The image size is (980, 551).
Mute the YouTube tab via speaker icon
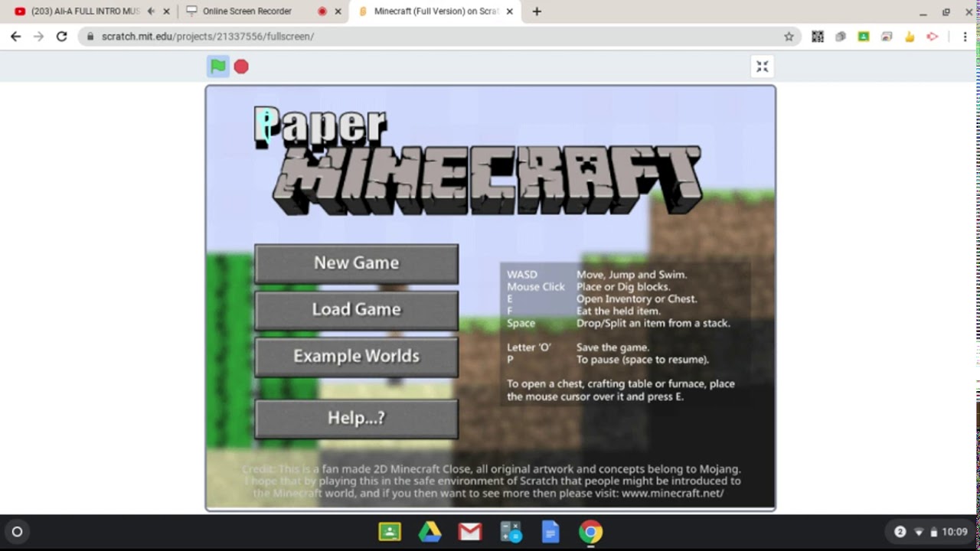pos(151,11)
